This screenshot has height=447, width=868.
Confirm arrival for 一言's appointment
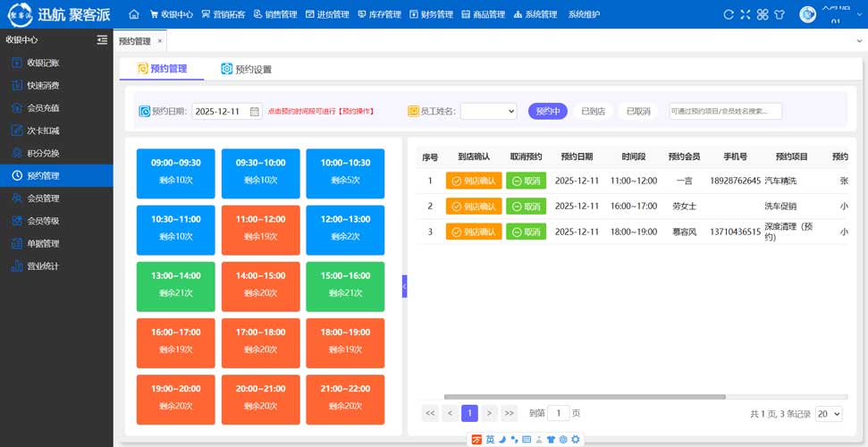point(474,181)
